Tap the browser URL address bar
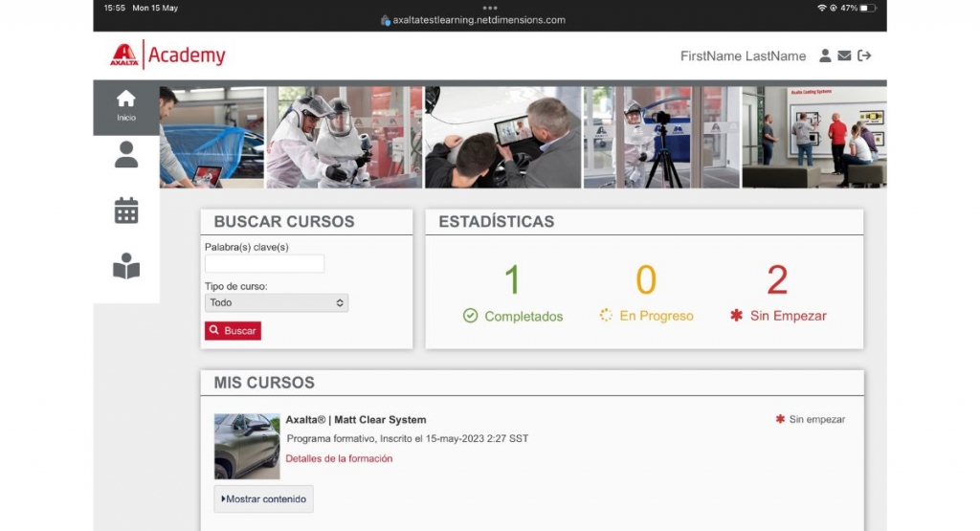 click(x=479, y=20)
